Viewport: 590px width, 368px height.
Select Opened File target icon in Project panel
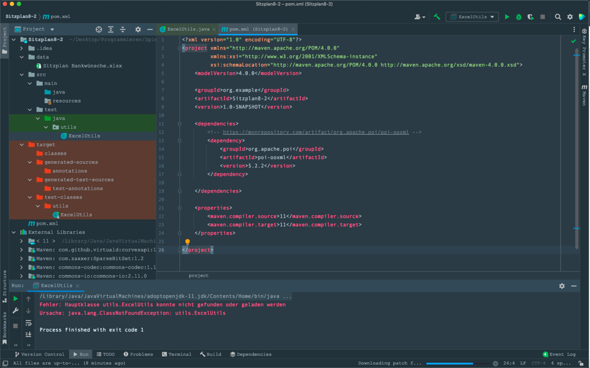pos(99,29)
